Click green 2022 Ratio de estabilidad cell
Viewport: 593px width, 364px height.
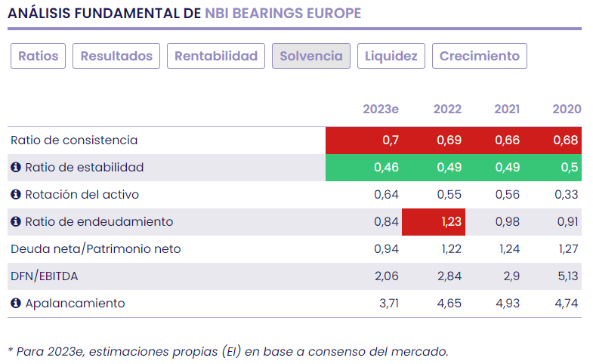[x=434, y=168]
